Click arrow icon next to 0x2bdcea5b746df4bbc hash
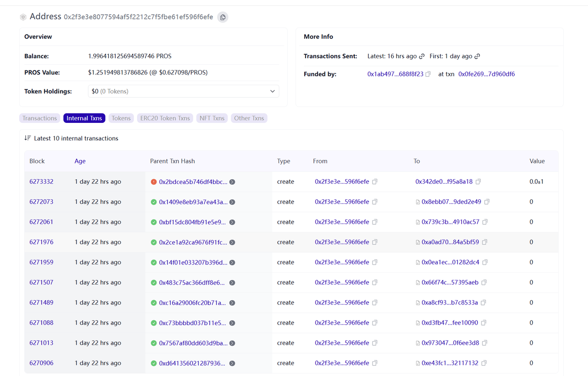Viewport: 588px width, 376px height. tap(232, 182)
